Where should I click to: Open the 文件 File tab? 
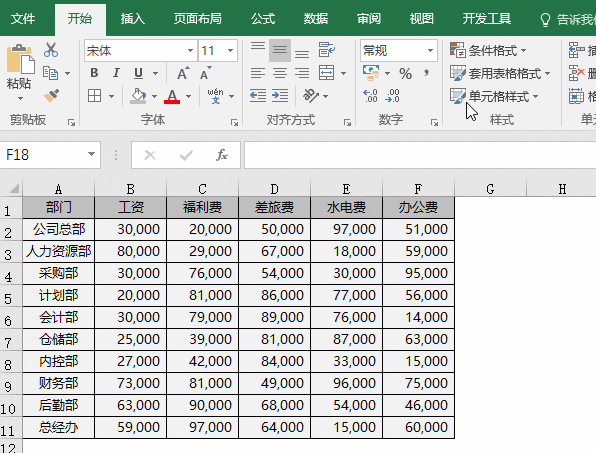click(x=23, y=19)
